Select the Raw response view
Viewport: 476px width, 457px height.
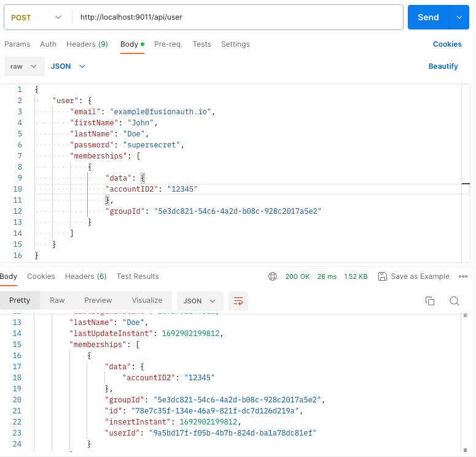click(57, 300)
